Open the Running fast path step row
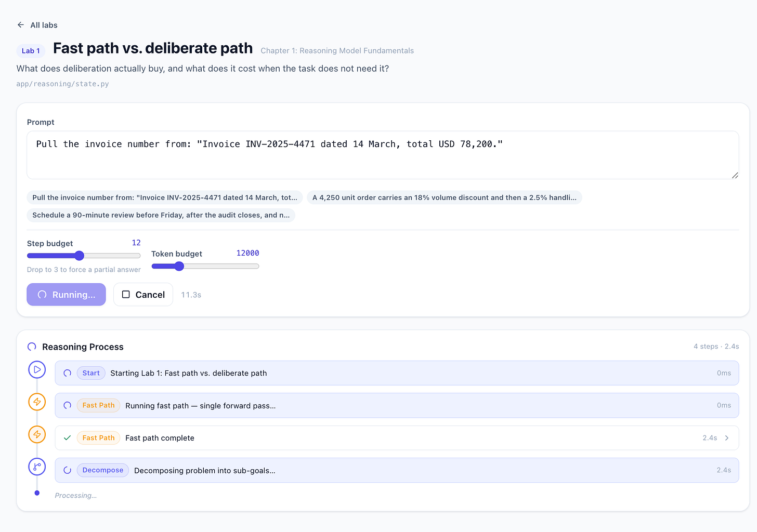757x532 pixels. point(397,405)
